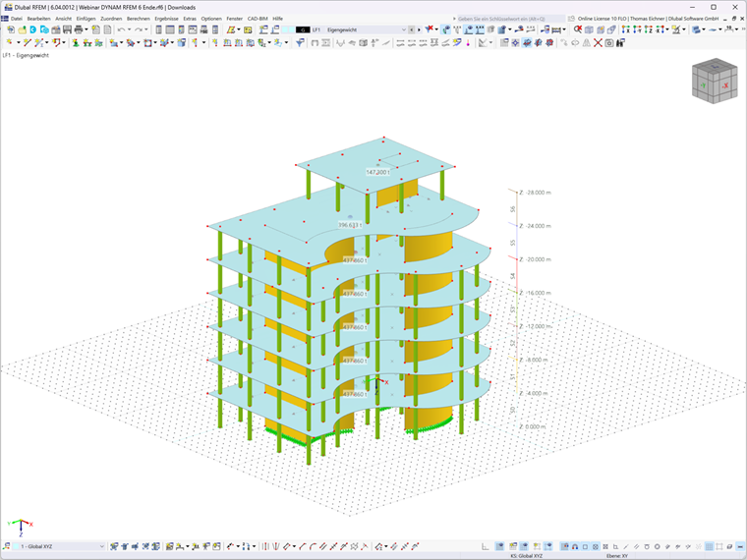Toggle object snap magnet icon in status bar

tap(575, 546)
